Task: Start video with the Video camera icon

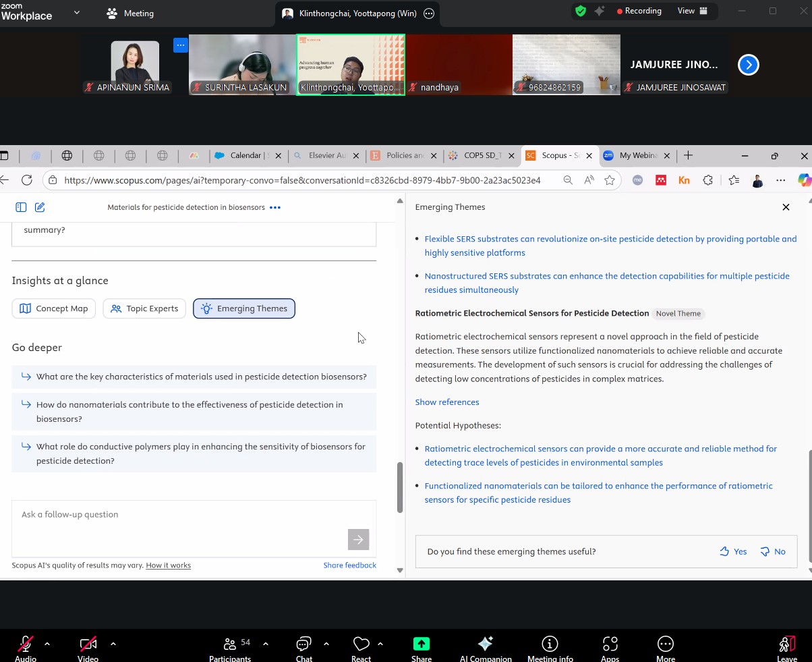Action: pyautogui.click(x=88, y=644)
